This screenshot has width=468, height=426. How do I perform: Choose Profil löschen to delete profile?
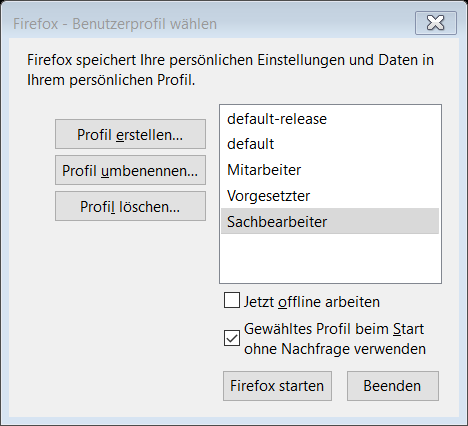[130, 206]
